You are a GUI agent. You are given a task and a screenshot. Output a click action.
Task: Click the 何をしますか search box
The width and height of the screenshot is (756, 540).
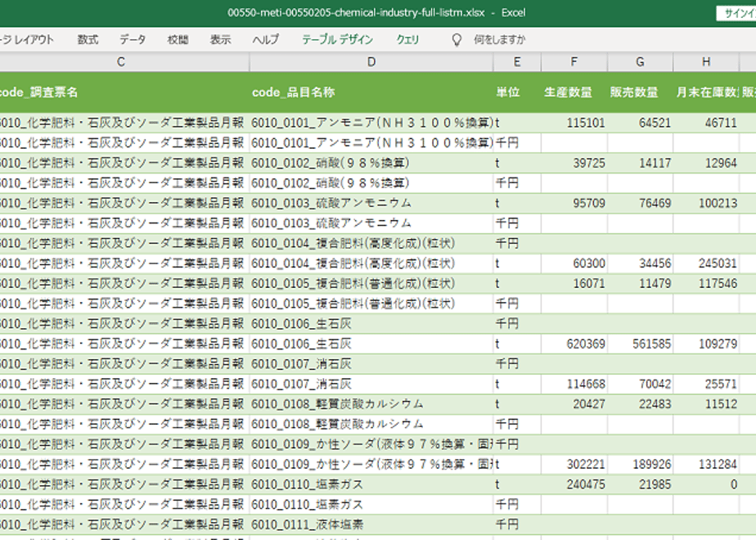coord(499,39)
